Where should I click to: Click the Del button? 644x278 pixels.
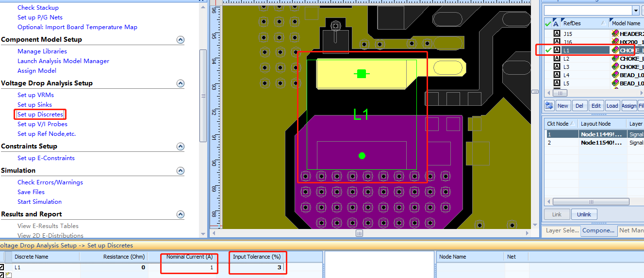tap(579, 106)
